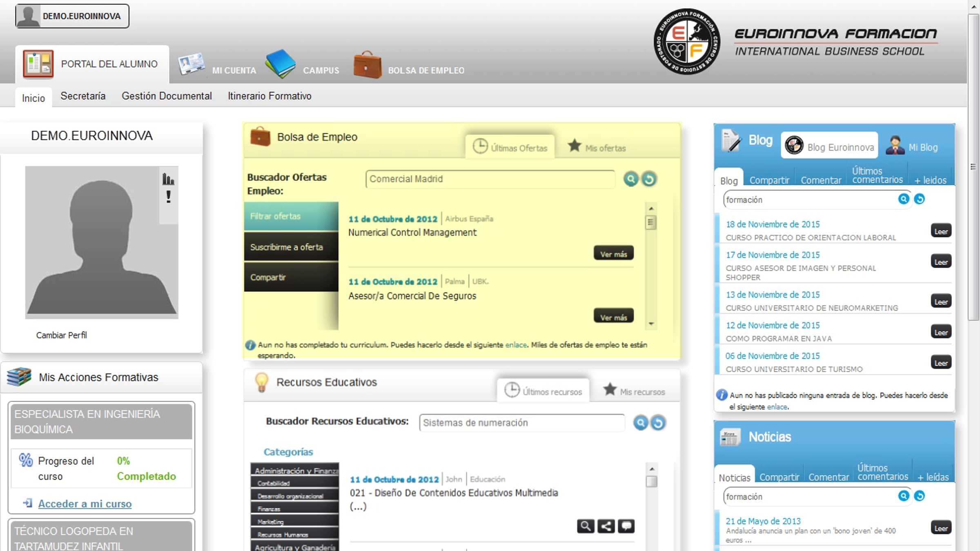Screen dimensions: 980x551
Task: Expand the Administración y Finanzas category
Action: coord(295,470)
